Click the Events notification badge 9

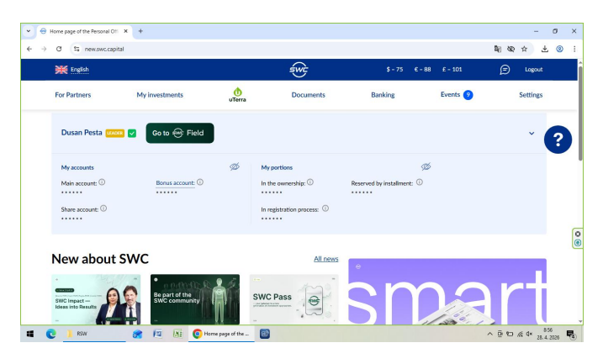(x=468, y=94)
